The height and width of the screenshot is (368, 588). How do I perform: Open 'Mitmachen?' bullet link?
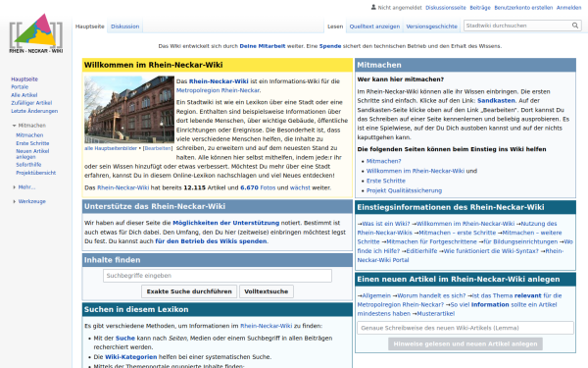(383, 161)
